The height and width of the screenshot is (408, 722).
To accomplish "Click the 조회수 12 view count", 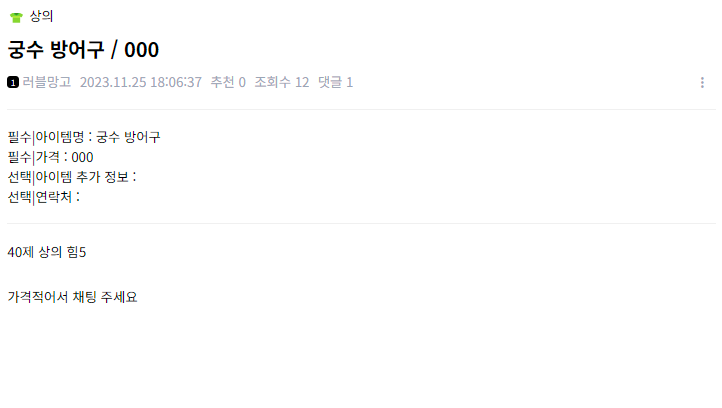I will tap(282, 82).
